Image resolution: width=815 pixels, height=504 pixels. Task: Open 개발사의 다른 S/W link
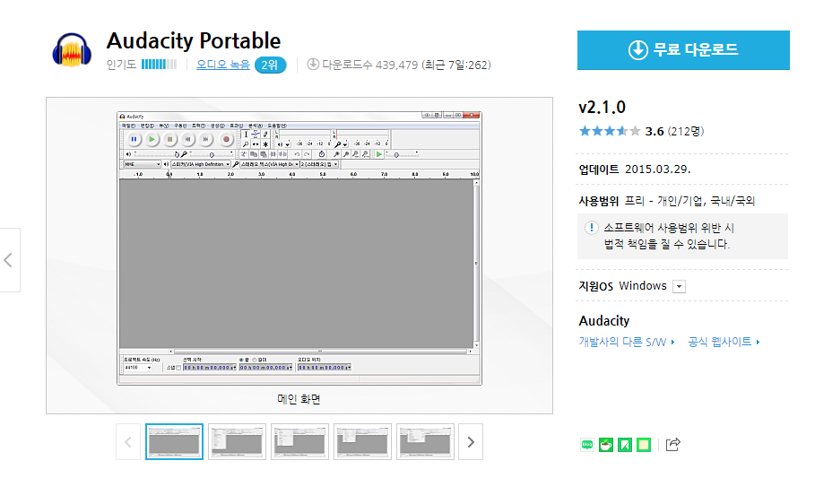click(x=627, y=342)
